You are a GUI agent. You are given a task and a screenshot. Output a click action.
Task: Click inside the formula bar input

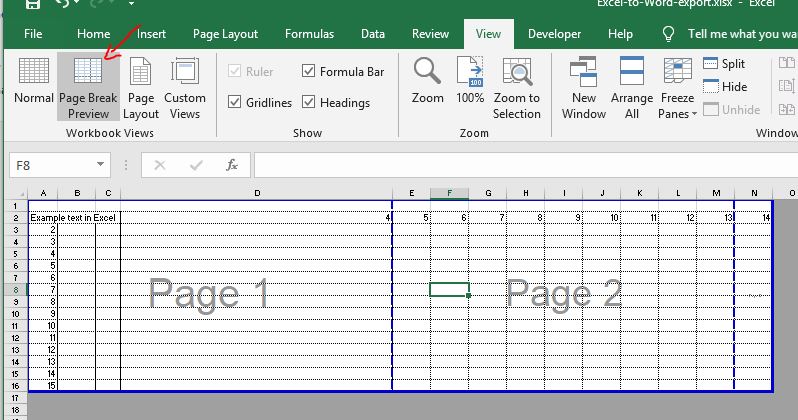coord(526,165)
